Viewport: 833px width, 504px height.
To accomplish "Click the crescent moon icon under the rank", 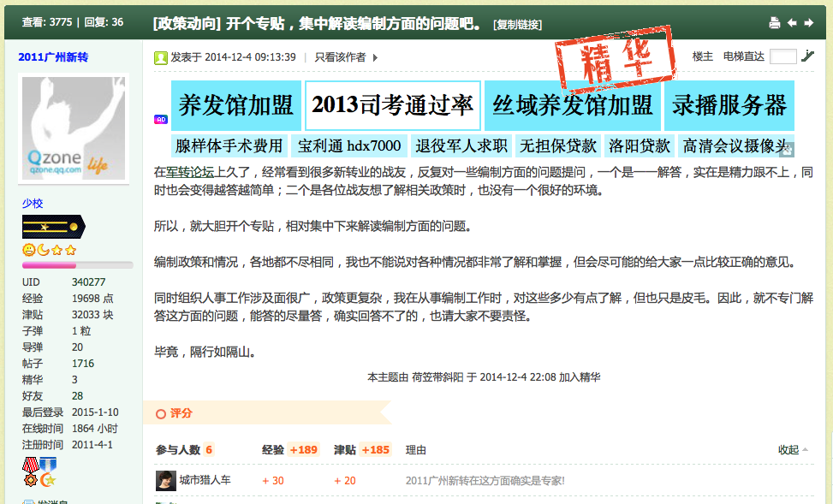I will (43, 251).
